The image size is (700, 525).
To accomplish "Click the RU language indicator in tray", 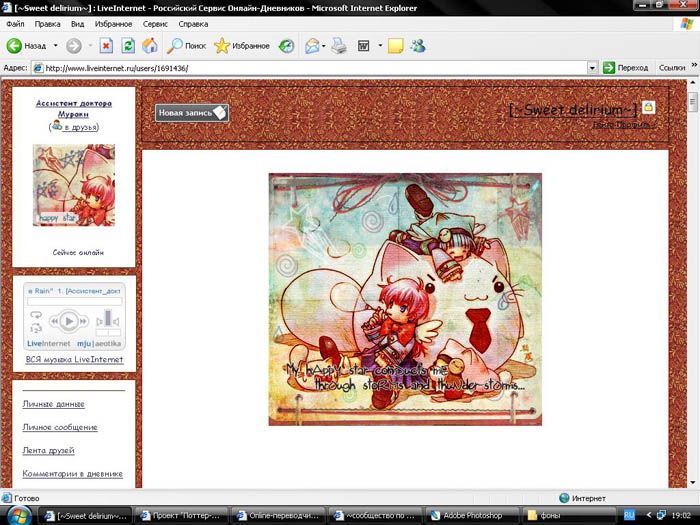I will tap(629, 515).
